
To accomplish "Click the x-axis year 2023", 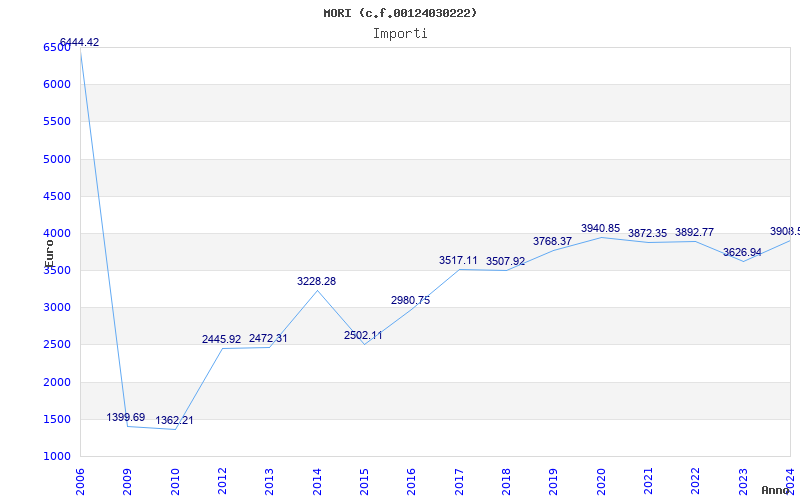I will point(743,482).
